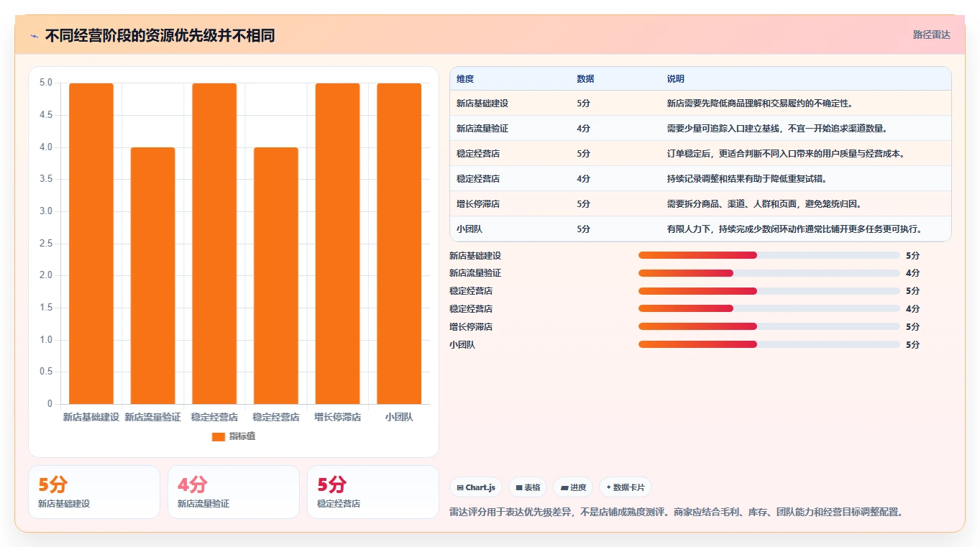Click the 5分 value in the 增长停滞店 table row
Image resolution: width=980 pixels, height=547 pixels.
583,204
